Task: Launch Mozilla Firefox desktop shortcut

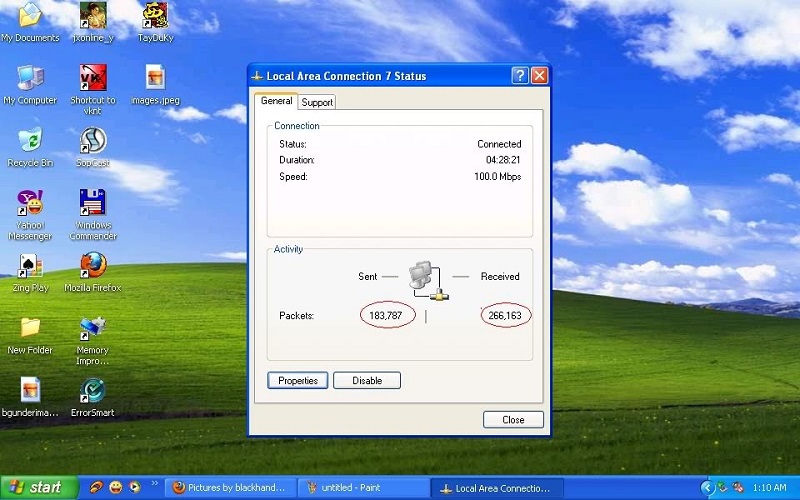Action: (x=93, y=266)
